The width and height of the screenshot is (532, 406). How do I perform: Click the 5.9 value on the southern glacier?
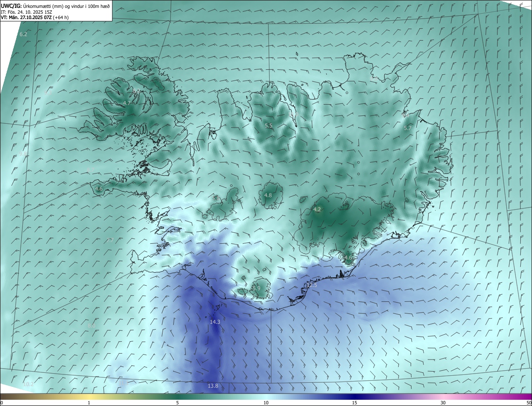pyautogui.click(x=256, y=288)
